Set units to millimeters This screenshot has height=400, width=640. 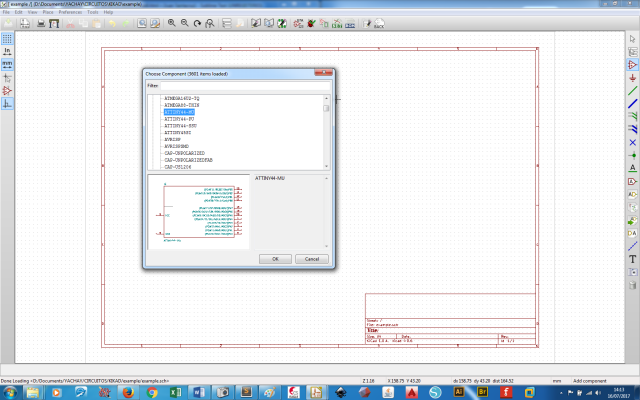[7, 64]
